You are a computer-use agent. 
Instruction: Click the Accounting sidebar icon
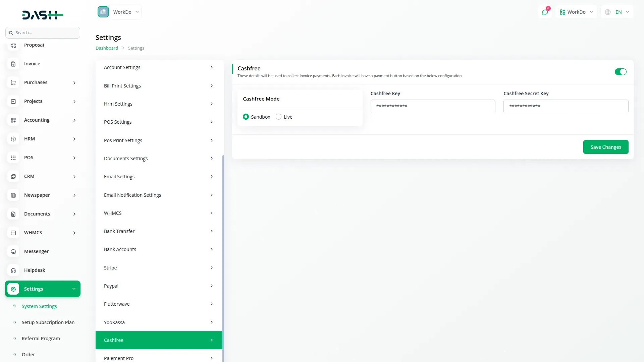pos(13,120)
